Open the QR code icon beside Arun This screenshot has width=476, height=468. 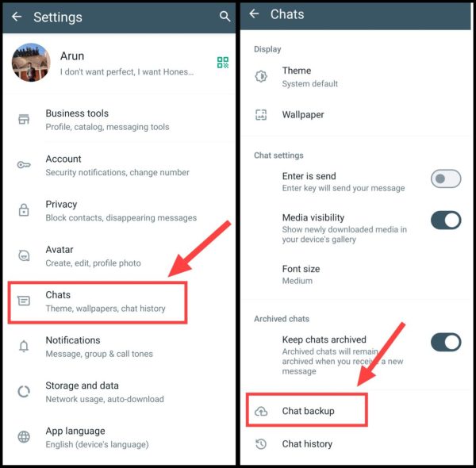(x=223, y=63)
